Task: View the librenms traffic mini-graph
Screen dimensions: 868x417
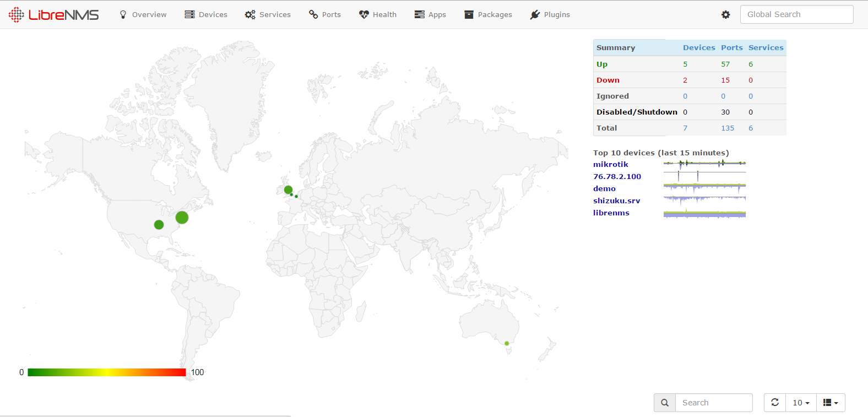Action: point(704,213)
